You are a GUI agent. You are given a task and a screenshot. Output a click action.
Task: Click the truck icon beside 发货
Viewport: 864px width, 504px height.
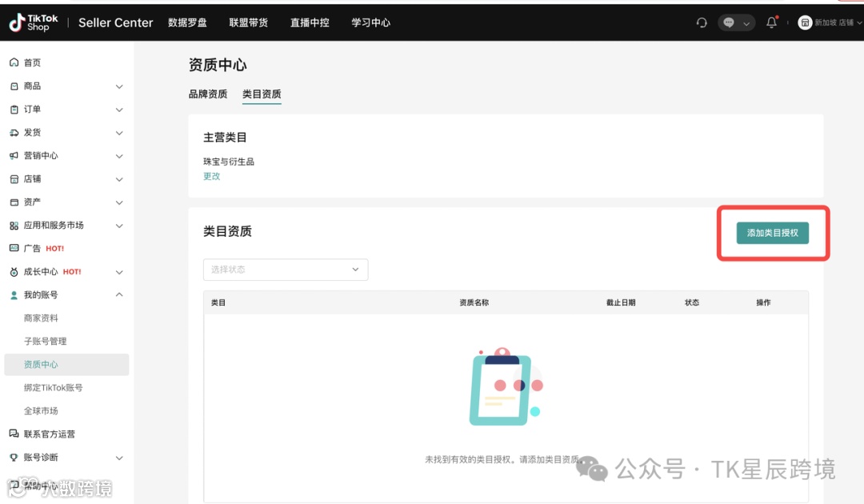(x=14, y=132)
